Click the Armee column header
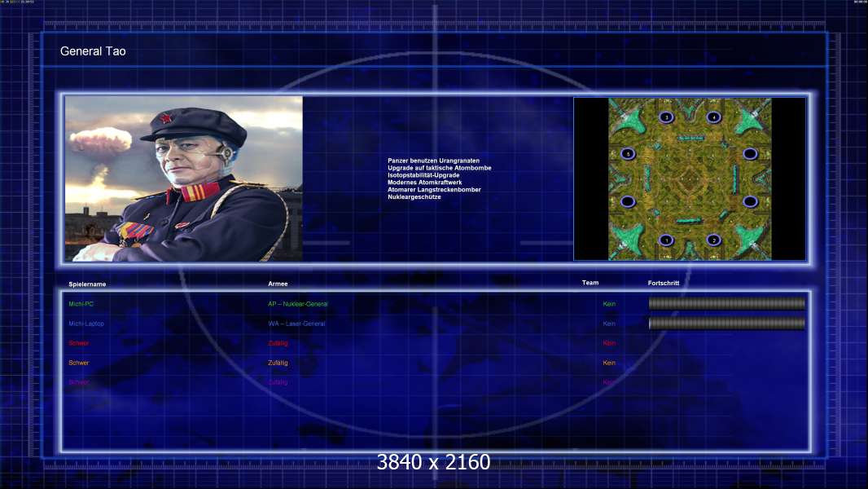The width and height of the screenshot is (868, 489). pyautogui.click(x=278, y=284)
